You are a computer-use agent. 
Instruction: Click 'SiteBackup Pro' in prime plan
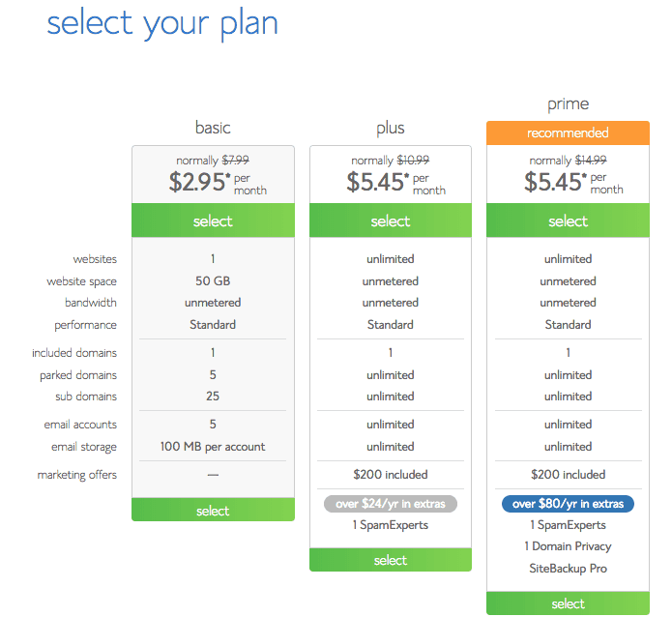point(568,568)
